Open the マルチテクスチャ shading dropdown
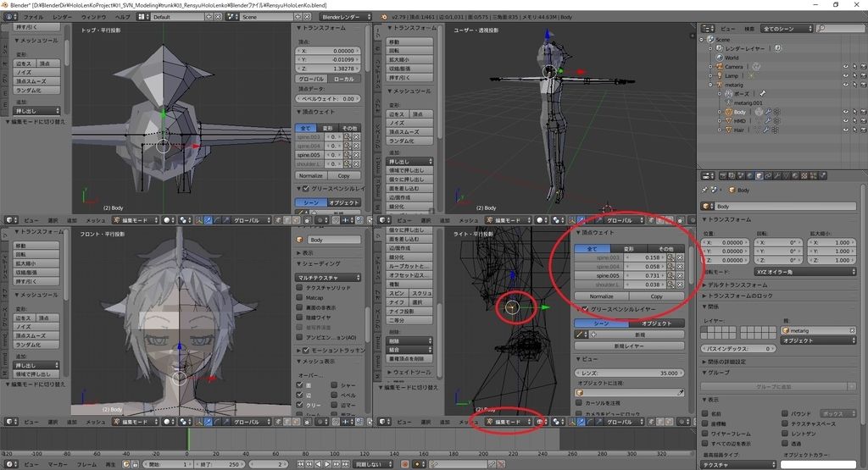Viewport: 868px width, 470px height. [x=329, y=278]
